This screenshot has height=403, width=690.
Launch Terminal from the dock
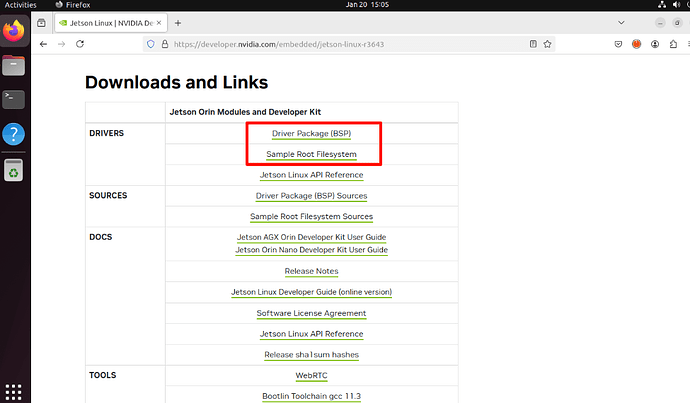coord(14,99)
